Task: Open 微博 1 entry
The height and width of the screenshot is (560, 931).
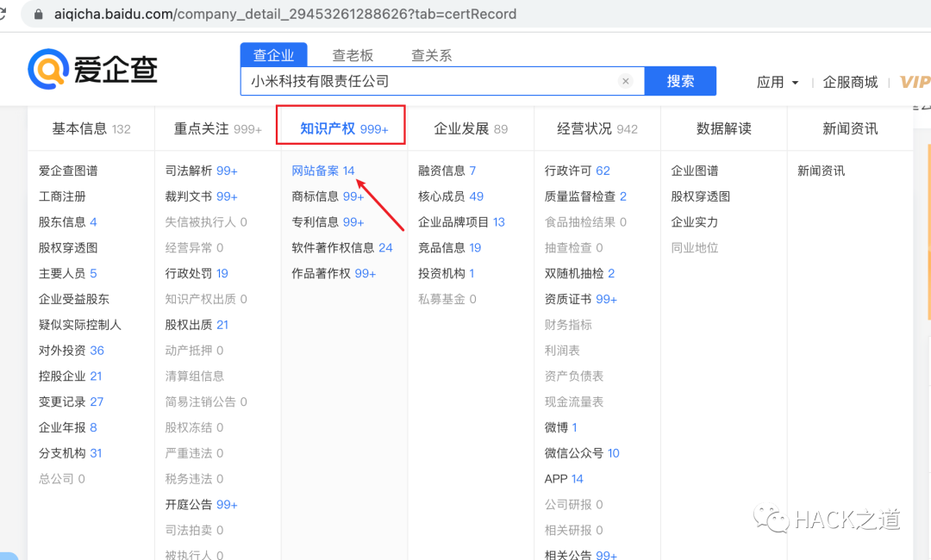Action: (561, 427)
